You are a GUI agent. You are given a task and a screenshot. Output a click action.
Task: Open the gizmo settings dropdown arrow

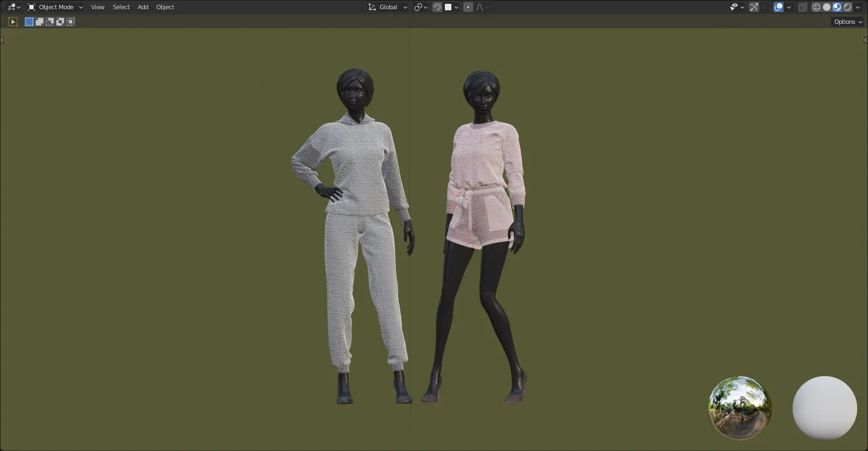click(x=764, y=7)
